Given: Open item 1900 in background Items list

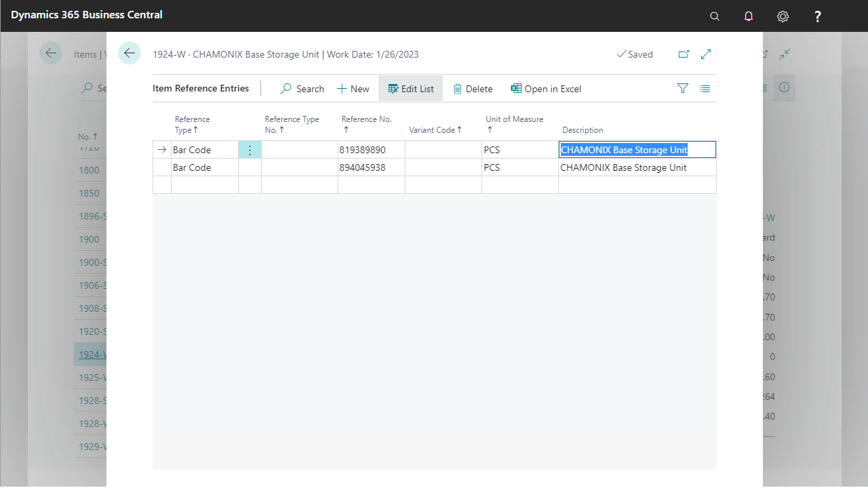Looking at the screenshot, I should 89,239.
